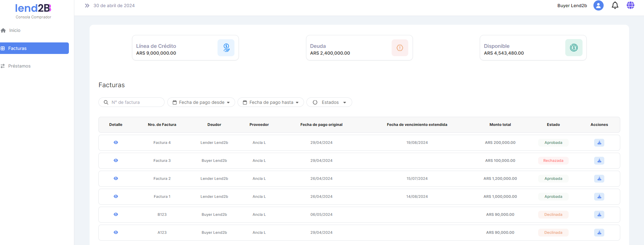The height and width of the screenshot is (245, 644).
Task: Open the user profile avatar icon
Action: 598,5
